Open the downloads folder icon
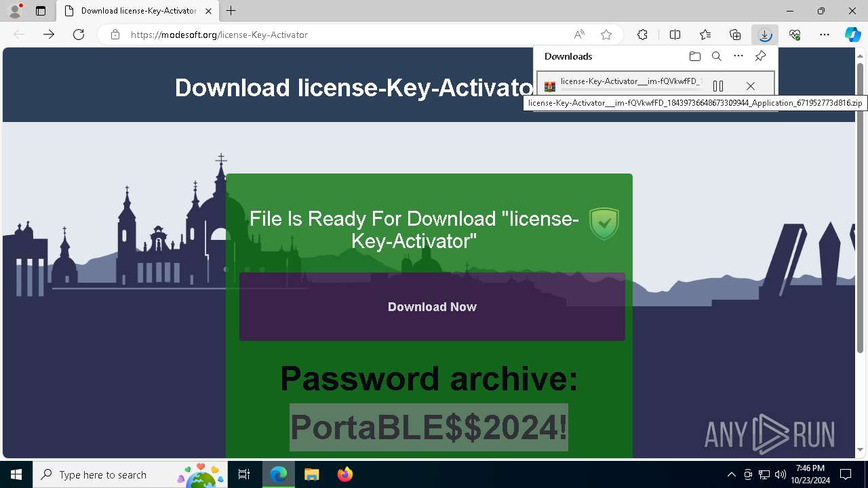868x488 pixels. [x=694, y=56]
